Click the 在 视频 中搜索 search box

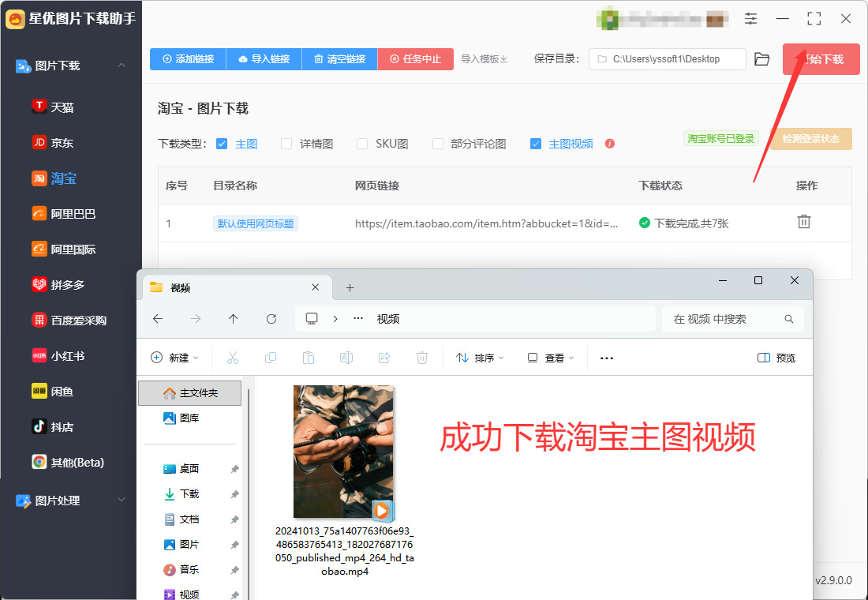(733, 319)
